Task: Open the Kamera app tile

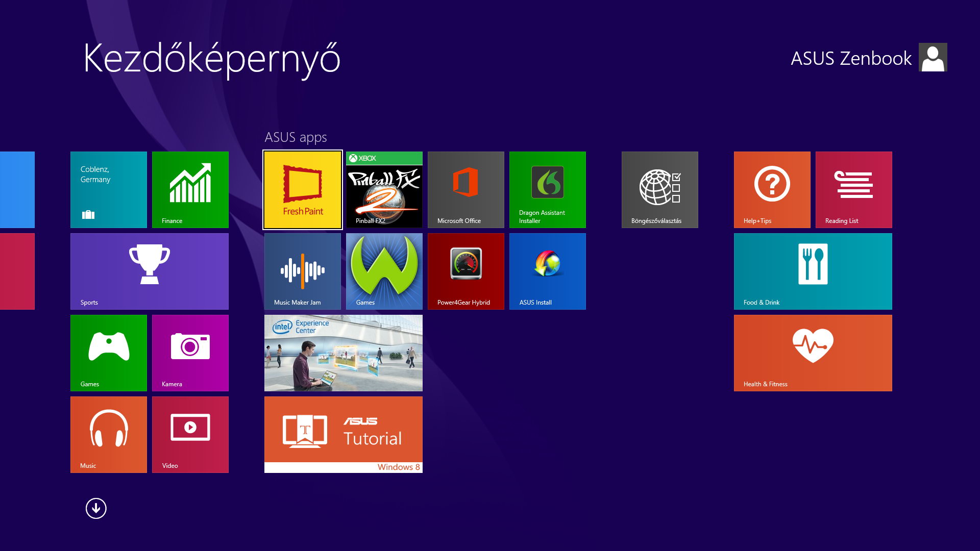Action: point(190,353)
